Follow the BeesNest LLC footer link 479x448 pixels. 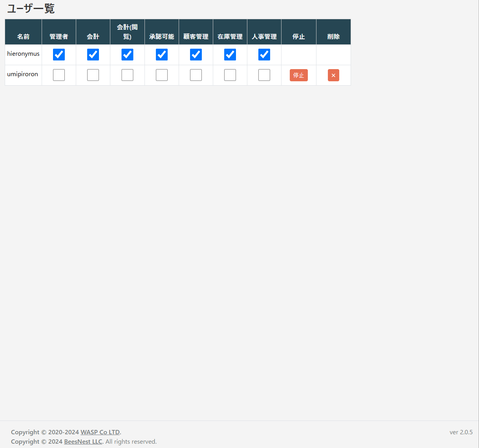coord(83,442)
